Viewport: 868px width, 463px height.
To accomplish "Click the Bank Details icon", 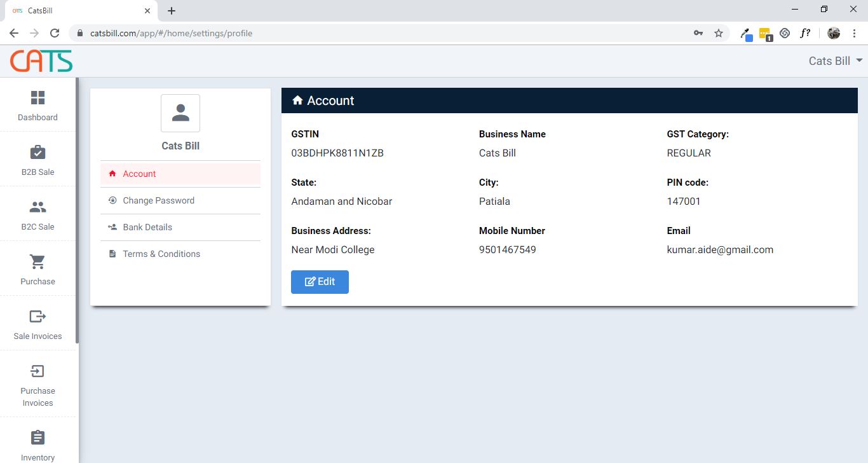I will [112, 227].
